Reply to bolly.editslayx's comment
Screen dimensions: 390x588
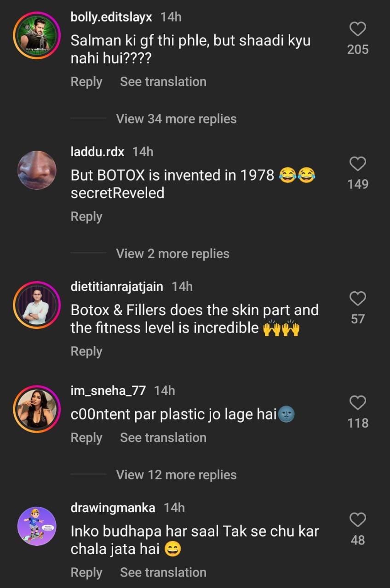point(86,82)
